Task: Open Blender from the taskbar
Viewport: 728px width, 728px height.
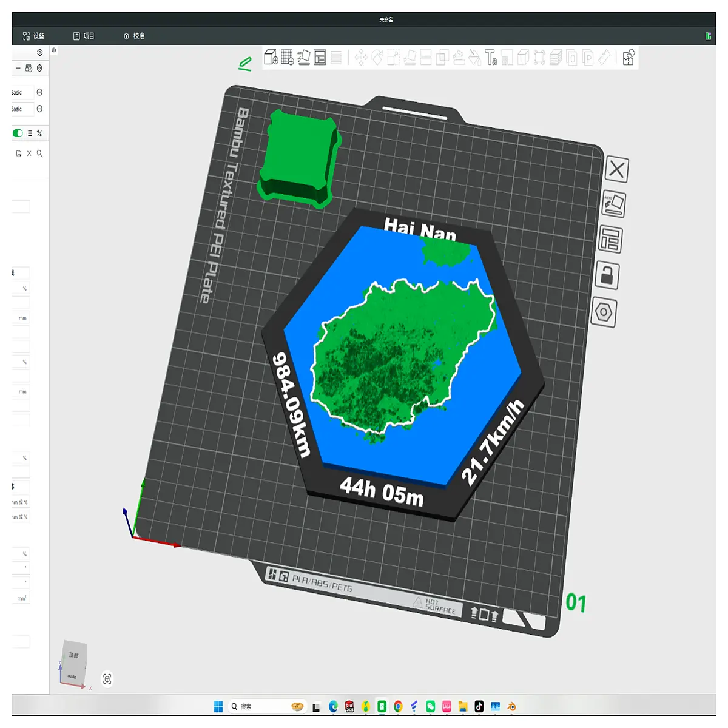Action: click(511, 706)
